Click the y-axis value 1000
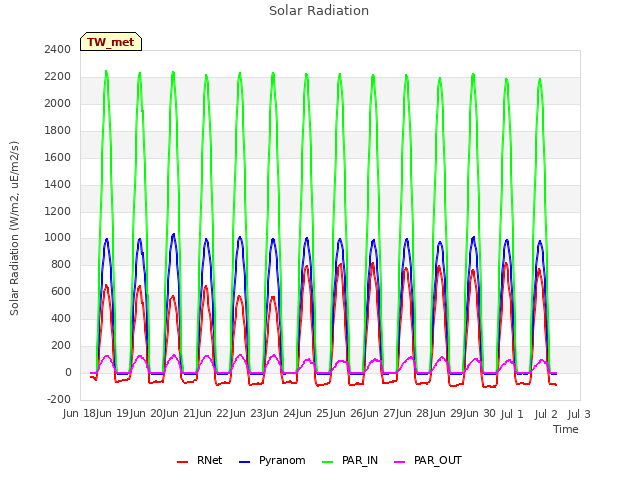Viewport: 640px width, 480px height. click(x=58, y=238)
